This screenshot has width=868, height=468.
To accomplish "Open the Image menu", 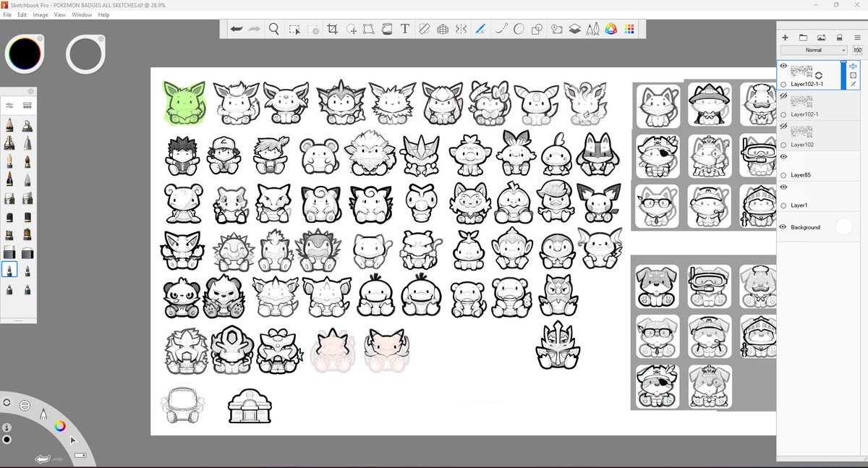I will click(41, 14).
